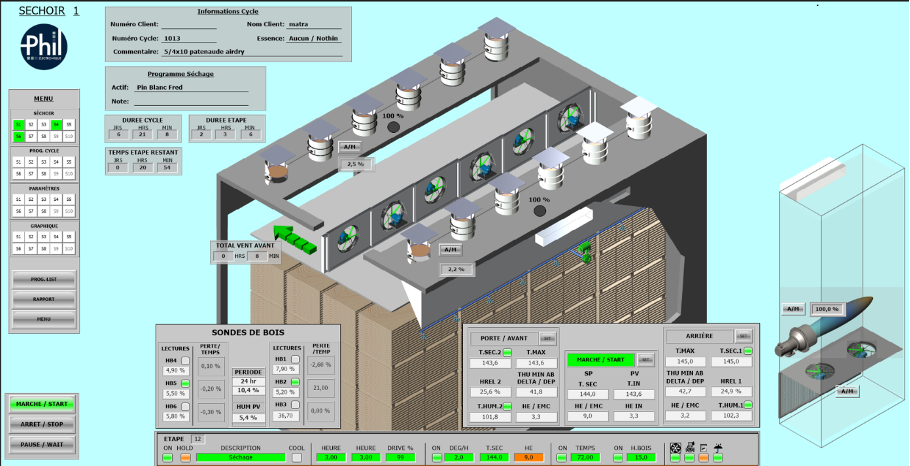Toggle the ON indicator beside H.BOIS
The height and width of the screenshot is (466, 910).
(x=619, y=458)
